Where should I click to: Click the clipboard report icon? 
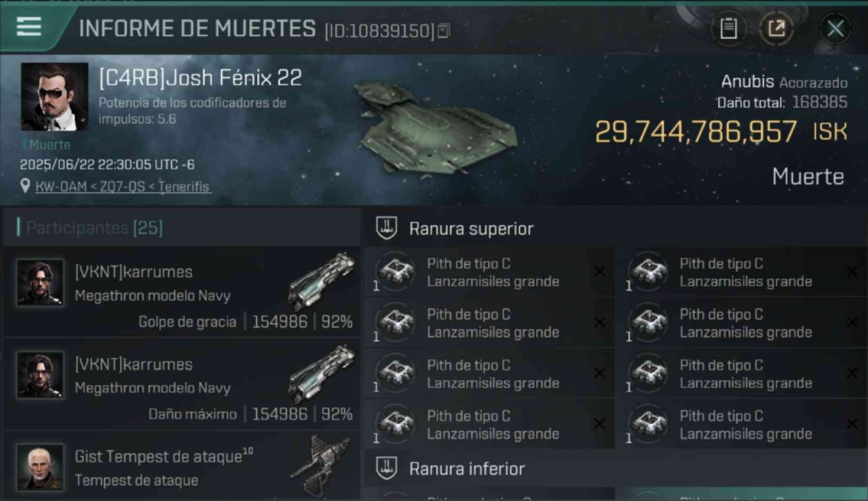click(x=728, y=29)
